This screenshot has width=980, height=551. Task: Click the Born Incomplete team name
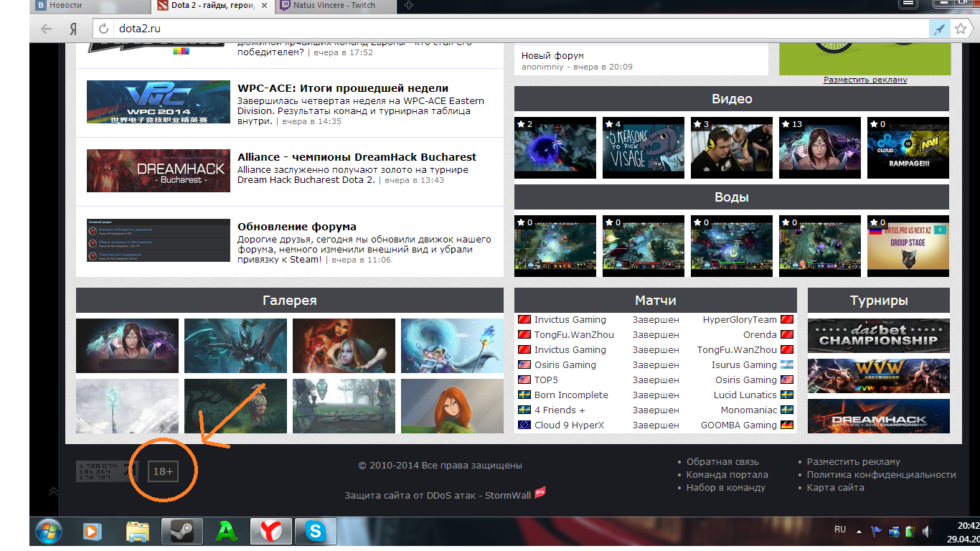coord(571,395)
